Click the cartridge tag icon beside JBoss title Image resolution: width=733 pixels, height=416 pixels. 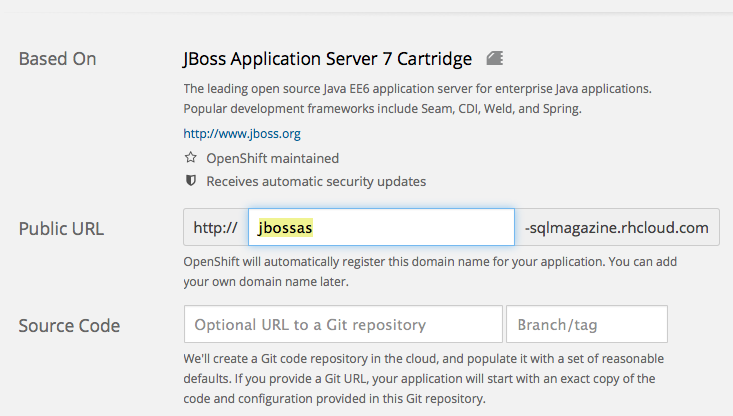click(495, 58)
